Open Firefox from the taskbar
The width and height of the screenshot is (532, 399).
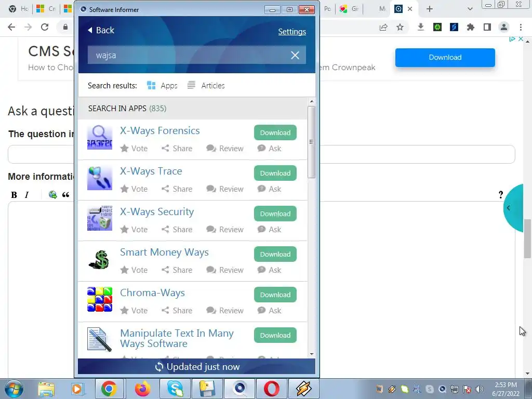142,389
